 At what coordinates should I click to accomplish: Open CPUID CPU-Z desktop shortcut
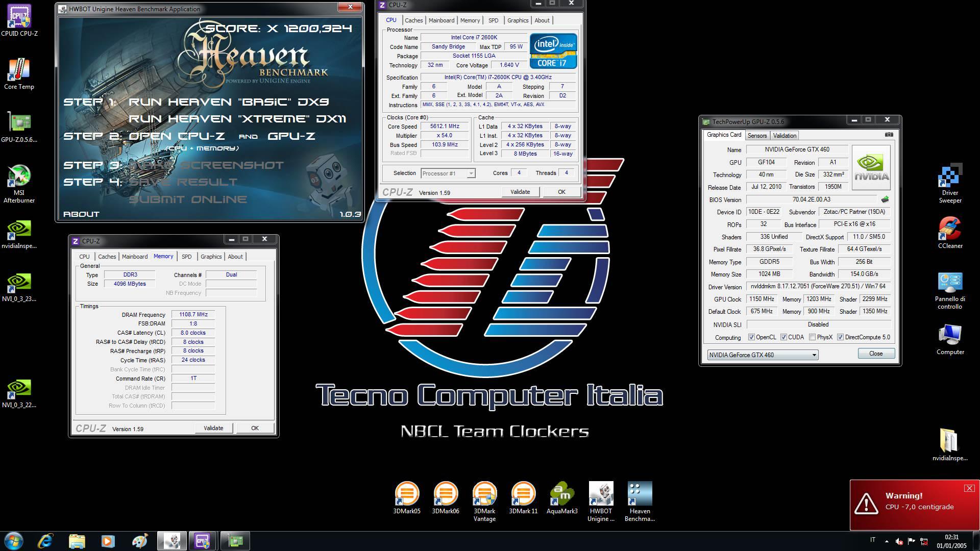pyautogui.click(x=19, y=21)
